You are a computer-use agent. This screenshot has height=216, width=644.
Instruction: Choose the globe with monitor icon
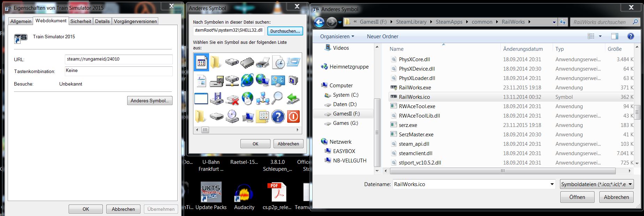click(262, 80)
